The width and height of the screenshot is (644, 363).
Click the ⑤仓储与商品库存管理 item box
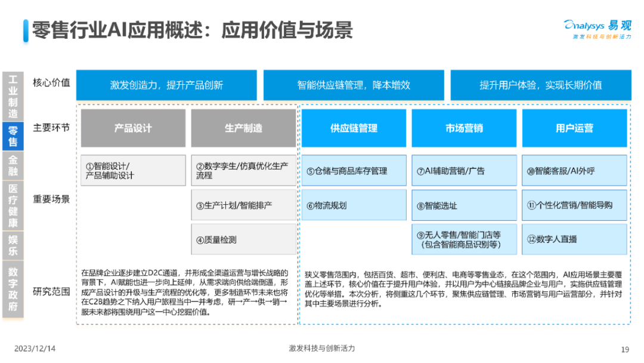pos(354,170)
